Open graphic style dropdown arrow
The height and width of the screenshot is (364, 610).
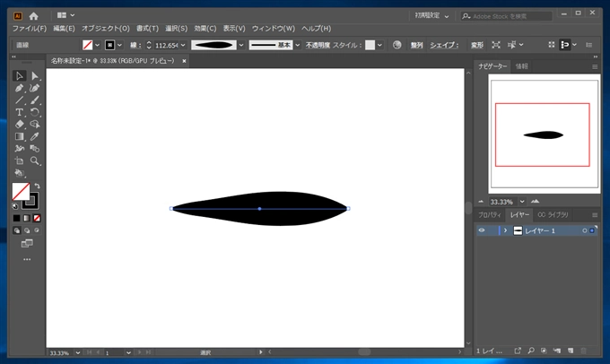(379, 45)
